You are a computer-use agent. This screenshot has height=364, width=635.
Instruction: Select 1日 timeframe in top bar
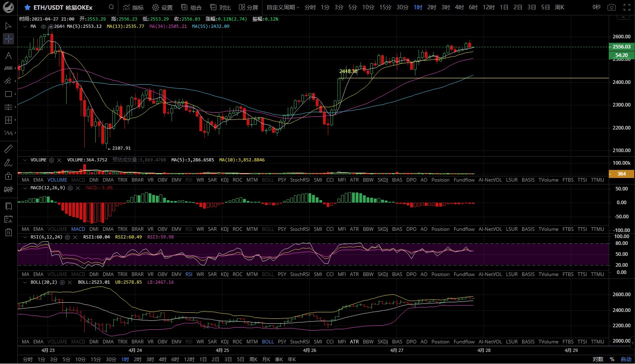(504, 7)
